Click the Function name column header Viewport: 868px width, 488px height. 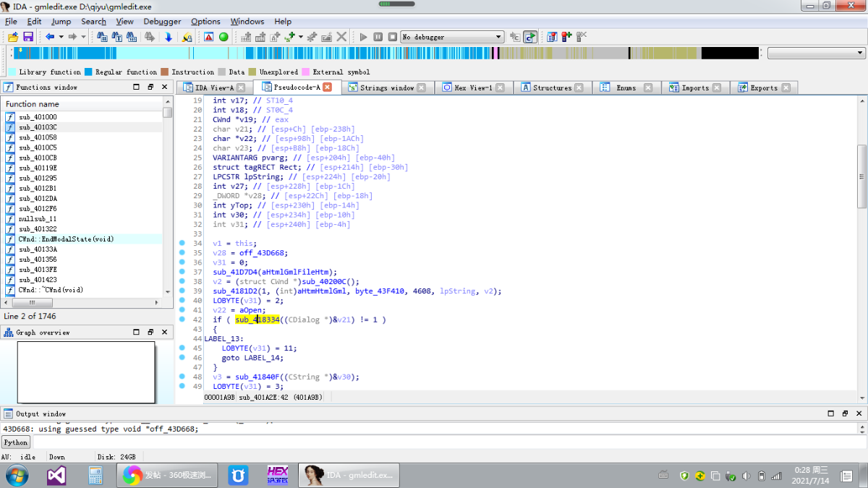pyautogui.click(x=82, y=104)
